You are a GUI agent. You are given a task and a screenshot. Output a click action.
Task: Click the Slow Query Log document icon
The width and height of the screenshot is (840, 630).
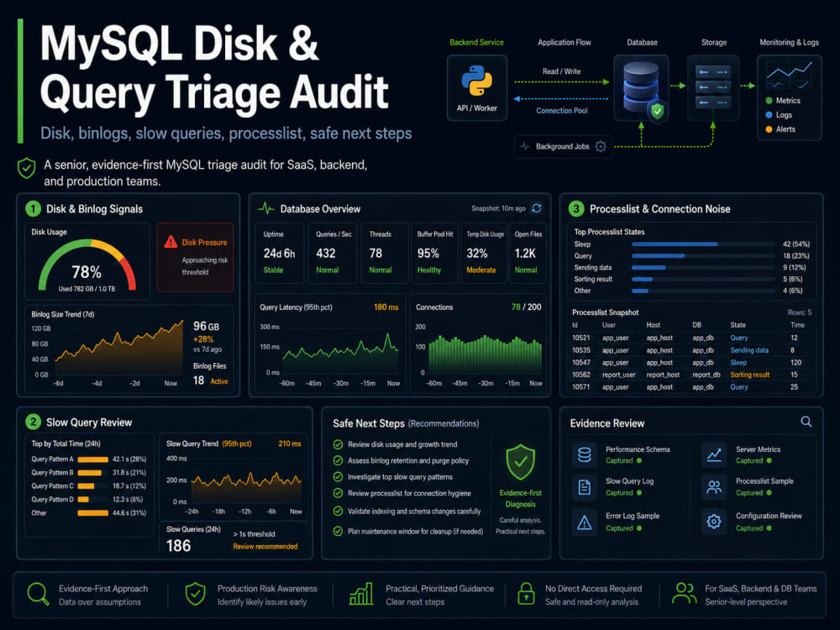coord(585,487)
